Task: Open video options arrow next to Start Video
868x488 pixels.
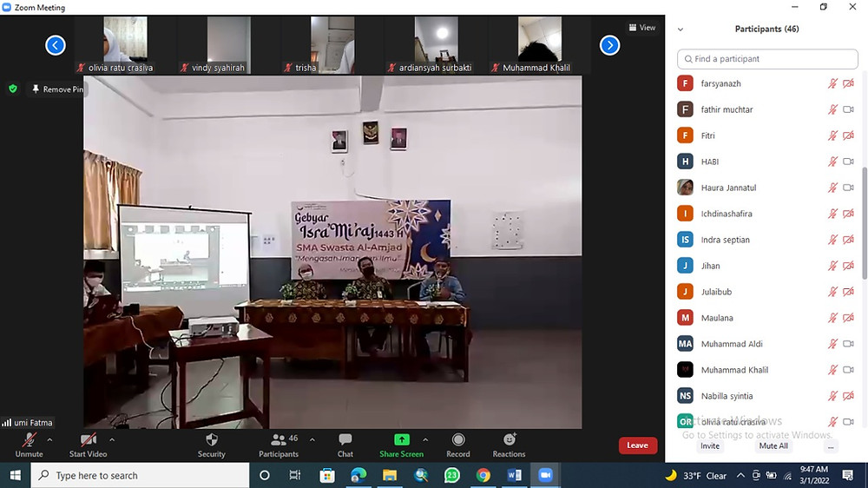Action: pyautogui.click(x=112, y=440)
